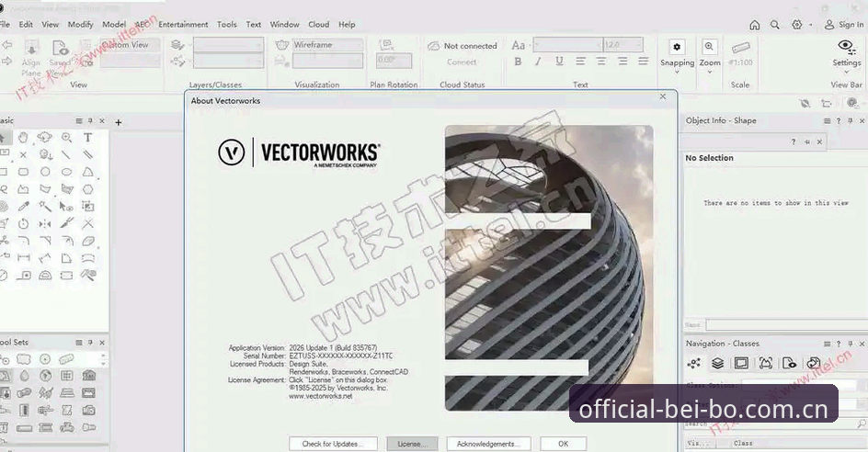Select the magic wand Select Similar tool
The height and width of the screenshot is (452, 868).
pos(45,207)
